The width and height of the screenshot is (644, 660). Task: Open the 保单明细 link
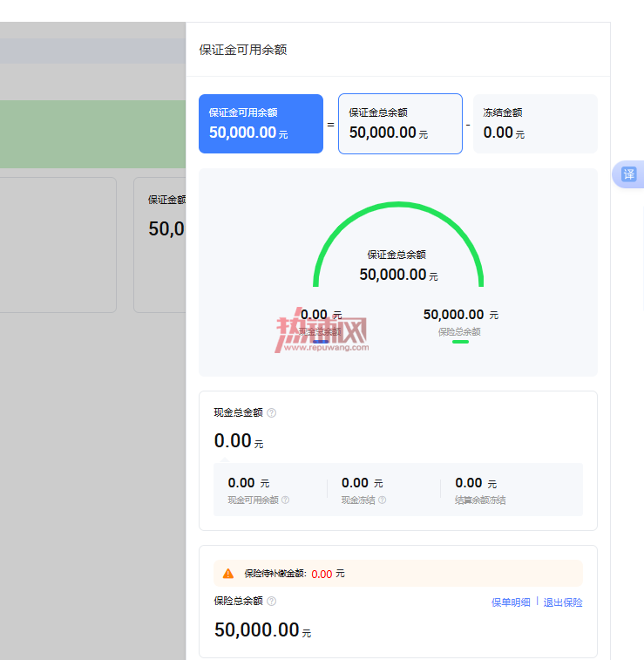coord(511,602)
